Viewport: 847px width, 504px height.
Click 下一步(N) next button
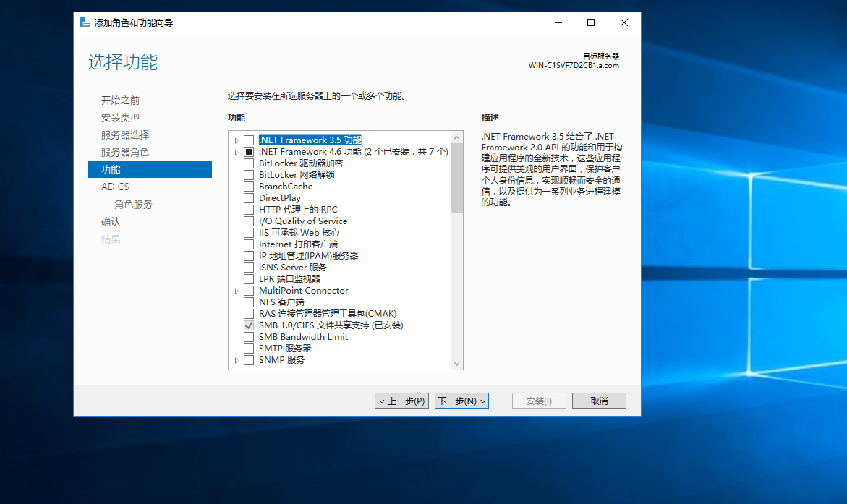[461, 401]
